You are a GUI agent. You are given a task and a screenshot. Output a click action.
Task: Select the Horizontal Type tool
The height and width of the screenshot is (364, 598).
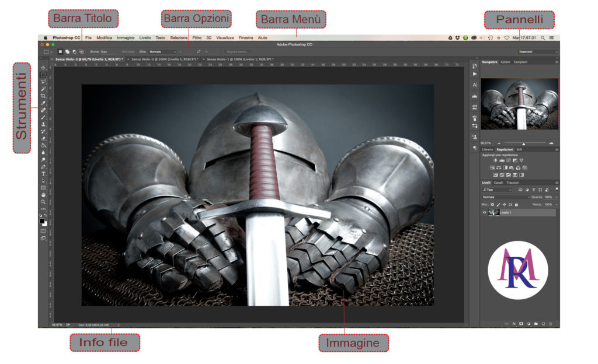click(43, 174)
